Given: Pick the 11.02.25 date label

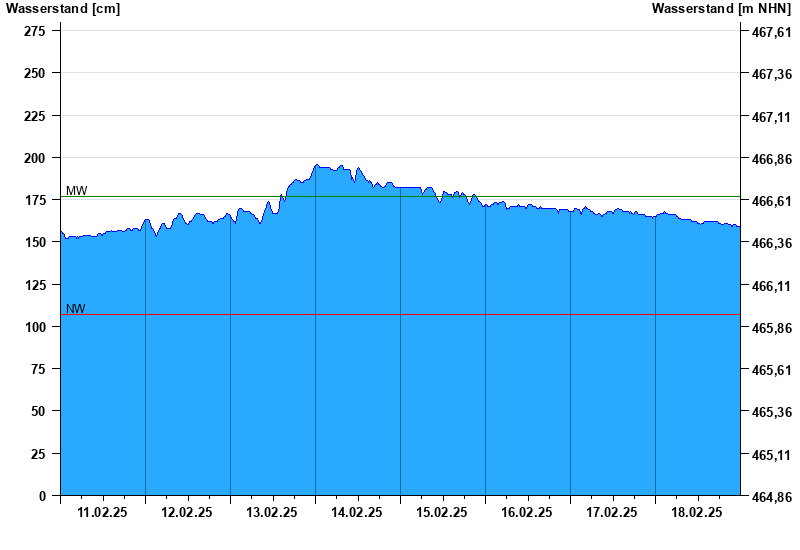Looking at the screenshot, I should tap(102, 512).
